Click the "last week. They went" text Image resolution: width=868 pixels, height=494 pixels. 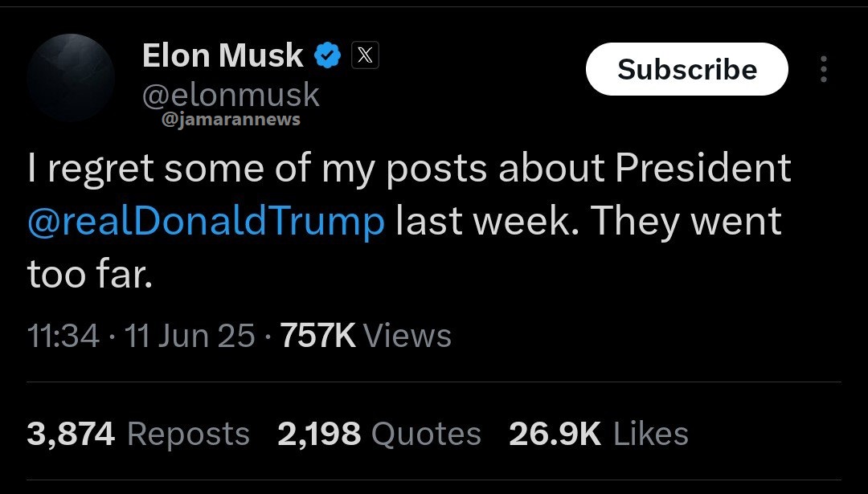coord(588,222)
